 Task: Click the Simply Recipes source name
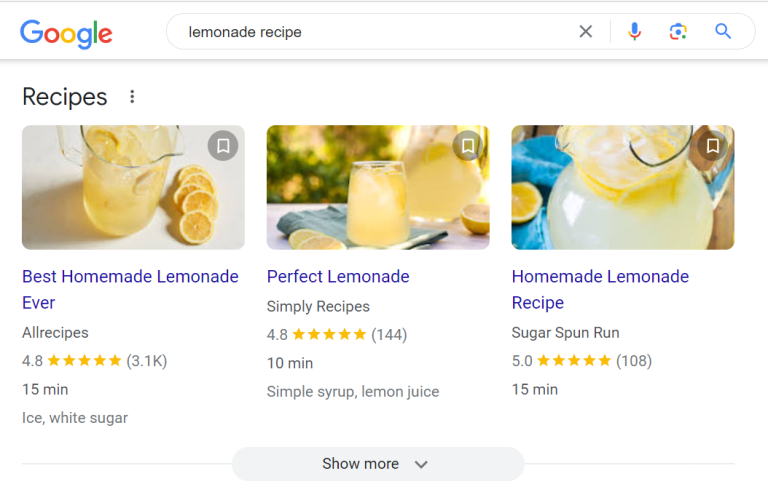click(318, 306)
